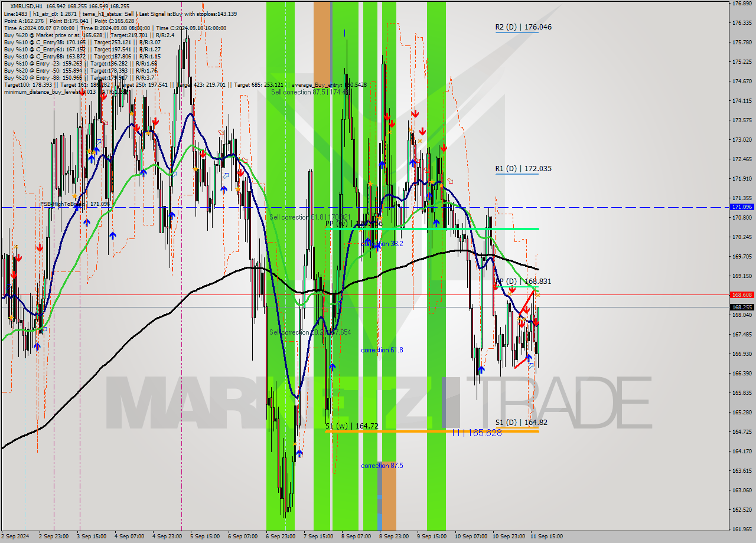Click the 163.060 price axis value

[741, 490]
